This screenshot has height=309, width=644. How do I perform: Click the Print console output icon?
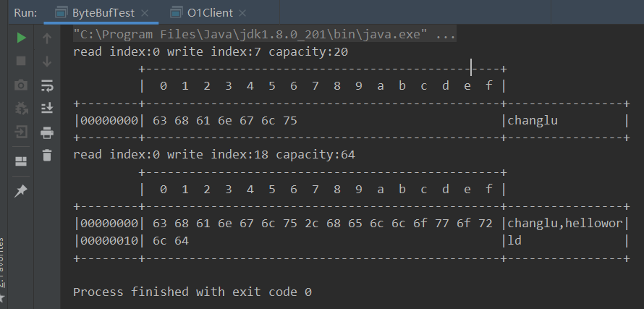[x=47, y=132]
